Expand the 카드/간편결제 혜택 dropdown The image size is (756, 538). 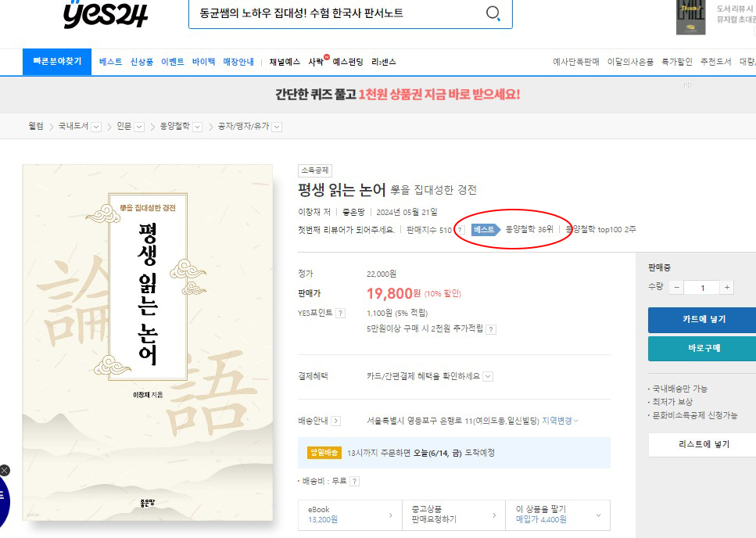coord(488,376)
